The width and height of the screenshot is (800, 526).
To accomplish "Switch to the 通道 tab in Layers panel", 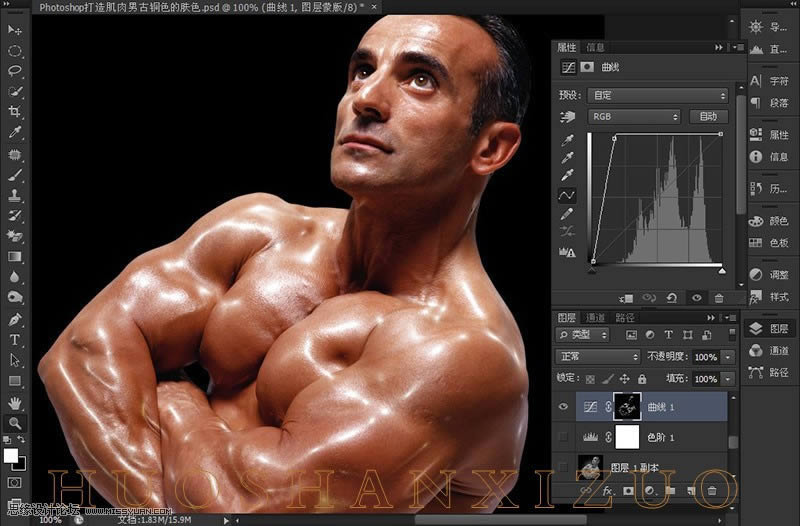I will (x=596, y=318).
